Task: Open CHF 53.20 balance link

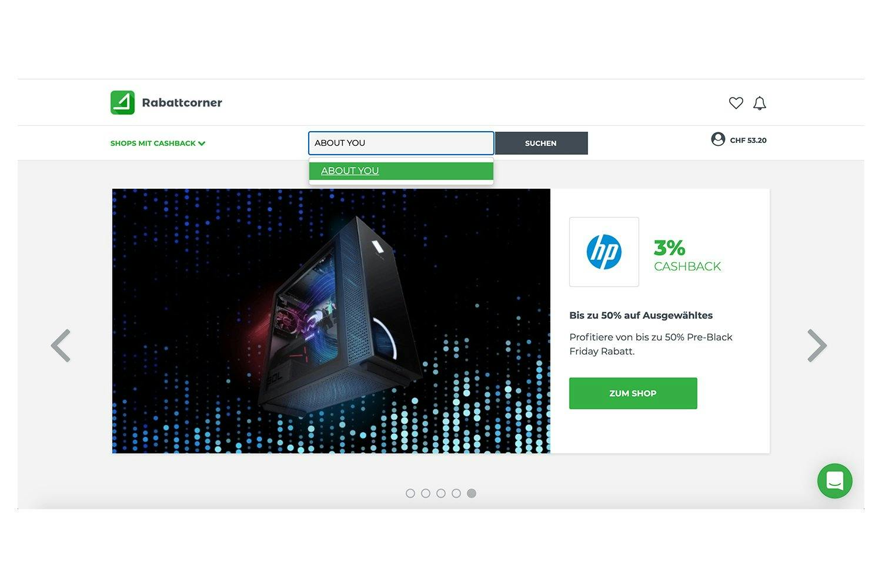Action: tap(748, 140)
